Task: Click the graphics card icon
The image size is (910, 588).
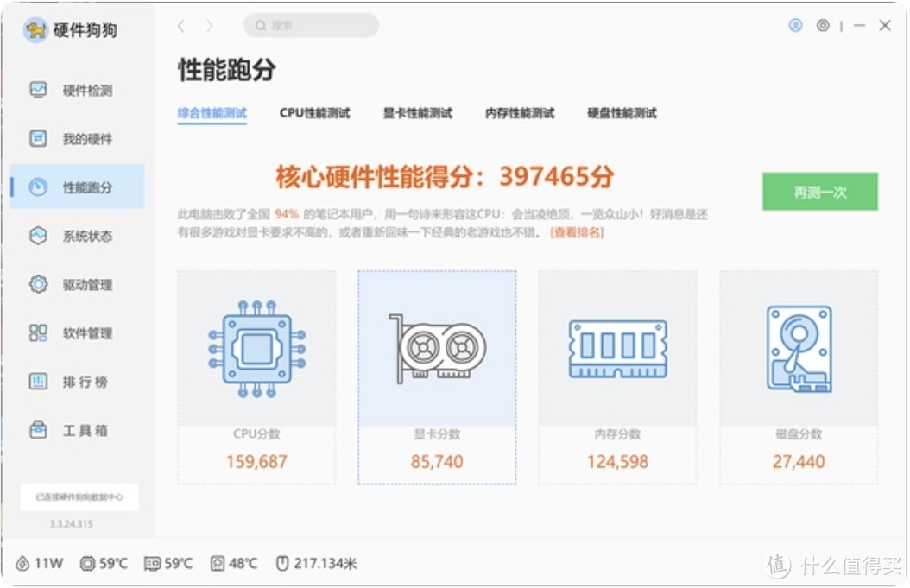Action: (437, 348)
